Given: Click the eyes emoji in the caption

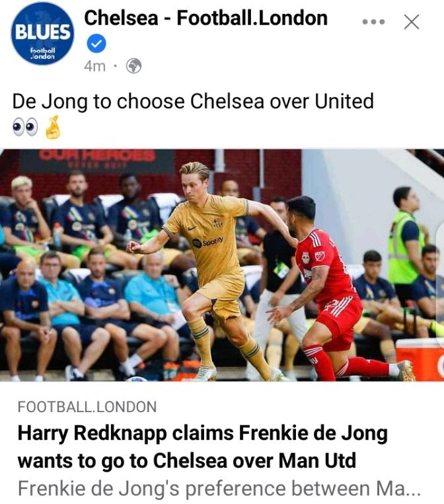Looking at the screenshot, I should click(24, 127).
